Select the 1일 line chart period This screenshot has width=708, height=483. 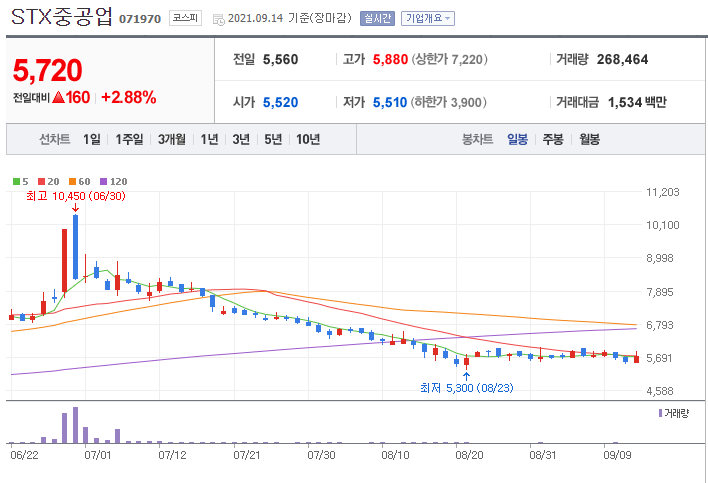[92, 139]
